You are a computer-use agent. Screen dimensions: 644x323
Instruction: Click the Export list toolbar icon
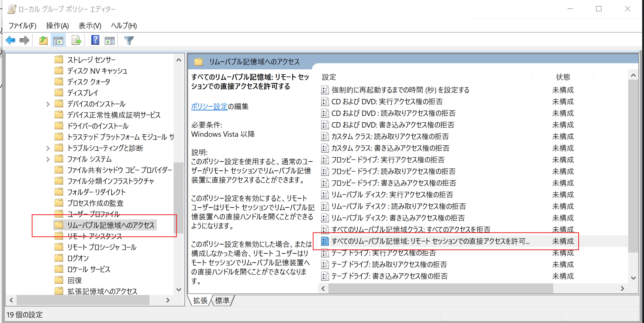(76, 41)
